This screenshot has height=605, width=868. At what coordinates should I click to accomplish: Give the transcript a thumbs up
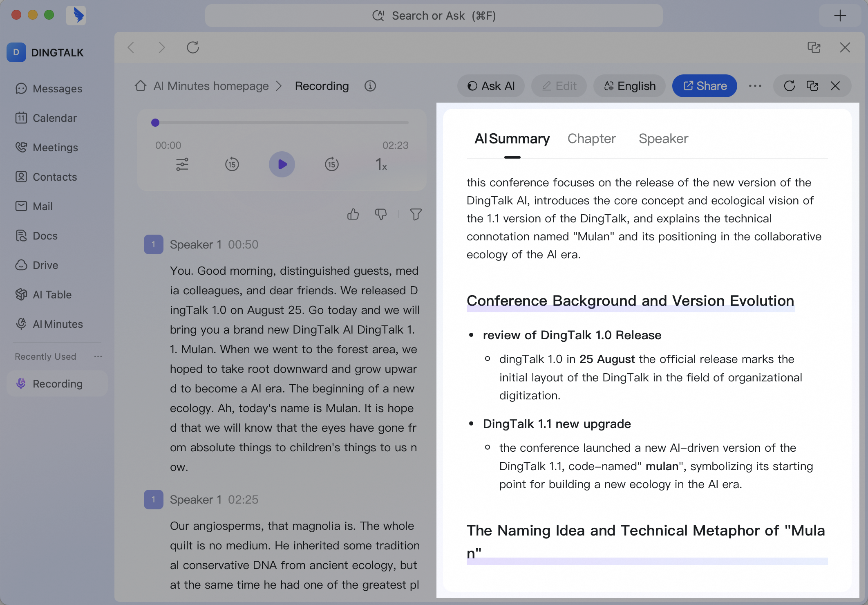click(353, 214)
